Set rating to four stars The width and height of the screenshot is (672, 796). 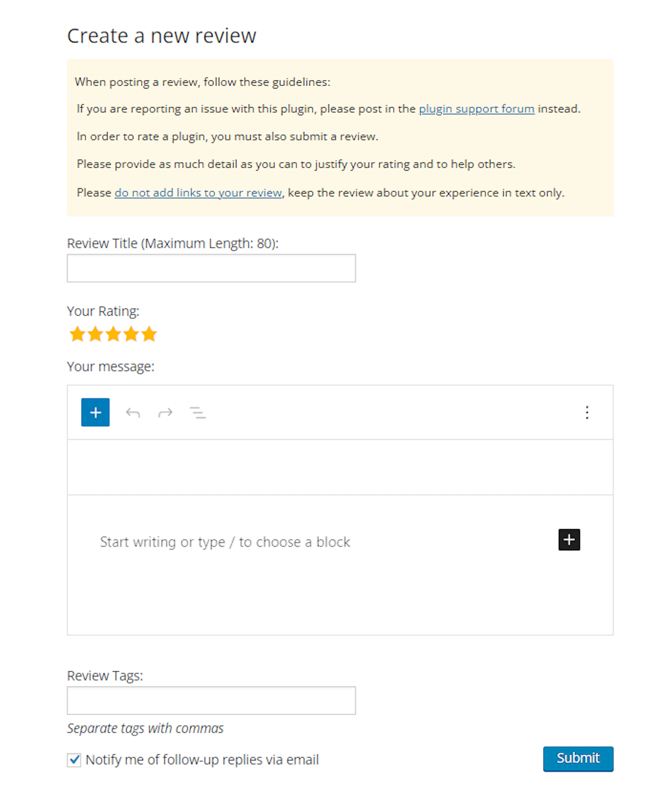[x=131, y=334]
